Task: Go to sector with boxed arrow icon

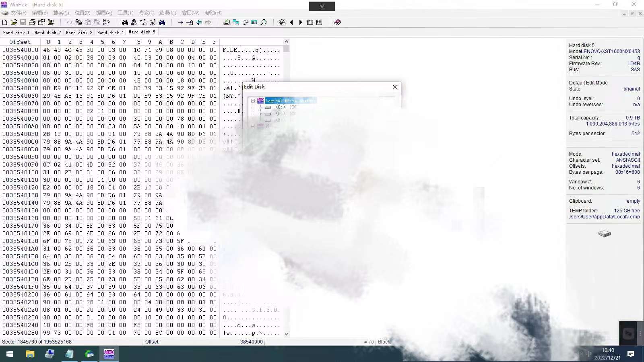Action: click(x=190, y=23)
